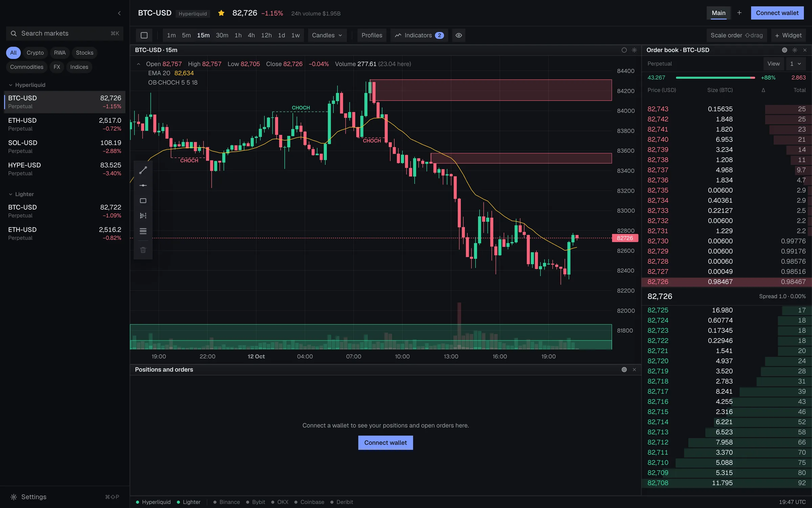
Task: Collapse the Hyperliquid market group
Action: 10,85
